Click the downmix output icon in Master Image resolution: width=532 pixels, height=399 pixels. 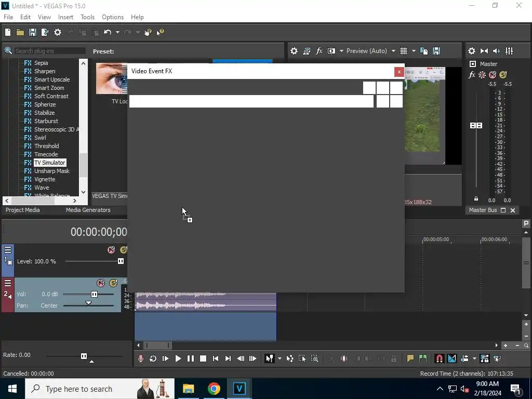[x=484, y=51]
